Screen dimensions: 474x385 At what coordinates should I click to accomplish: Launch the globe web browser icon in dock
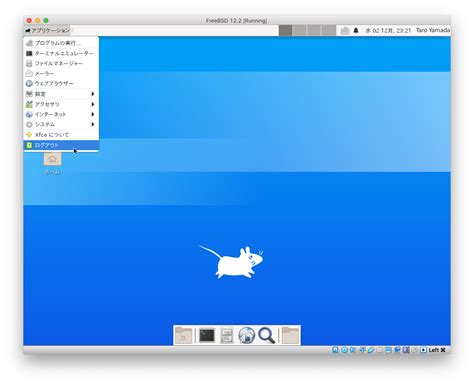pyautogui.click(x=247, y=335)
